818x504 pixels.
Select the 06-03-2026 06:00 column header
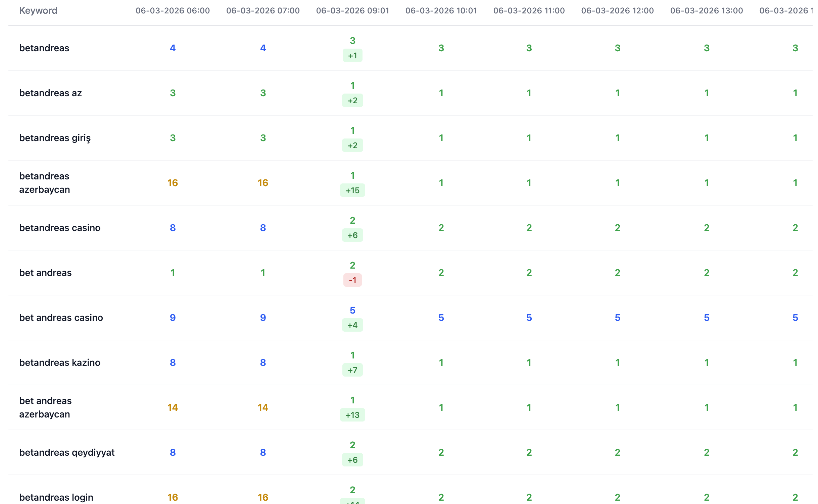tap(173, 10)
